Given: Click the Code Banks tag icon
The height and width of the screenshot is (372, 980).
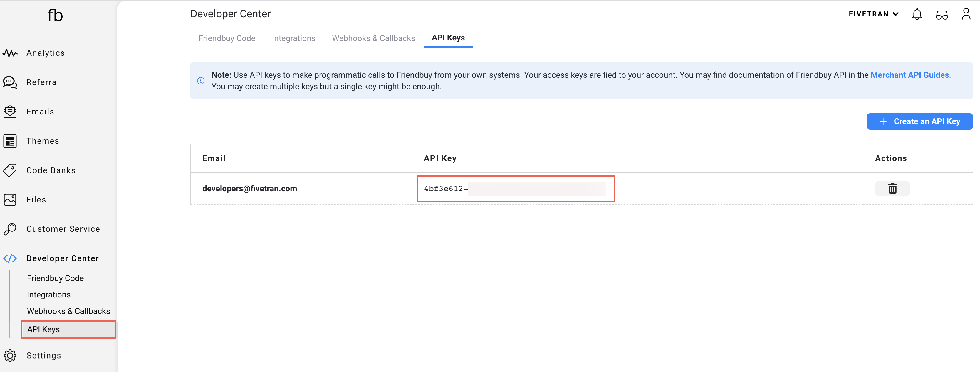Looking at the screenshot, I should pos(10,170).
